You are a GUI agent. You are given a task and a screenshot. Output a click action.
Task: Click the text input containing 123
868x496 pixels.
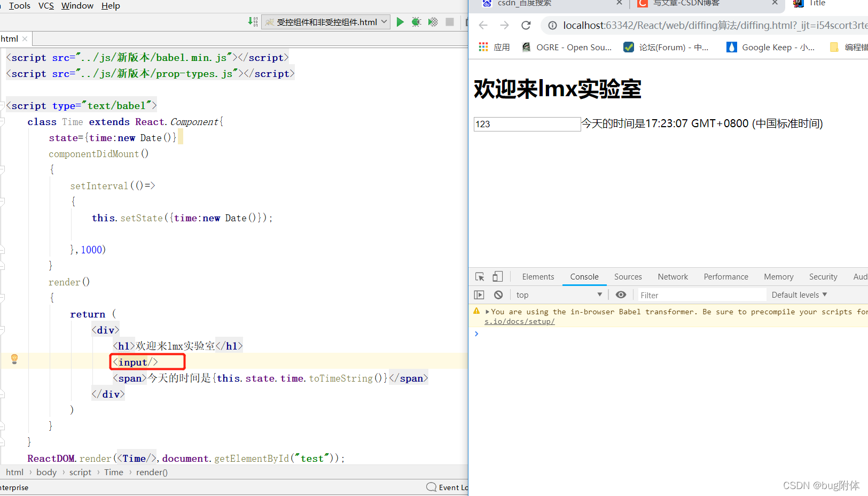click(x=527, y=124)
